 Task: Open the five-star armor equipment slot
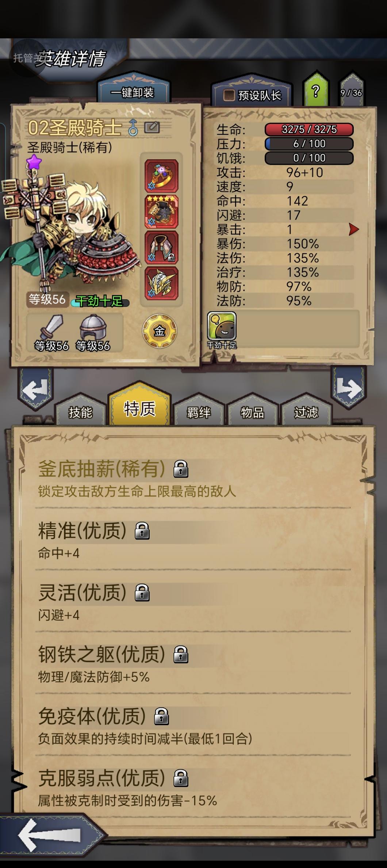pos(161,212)
